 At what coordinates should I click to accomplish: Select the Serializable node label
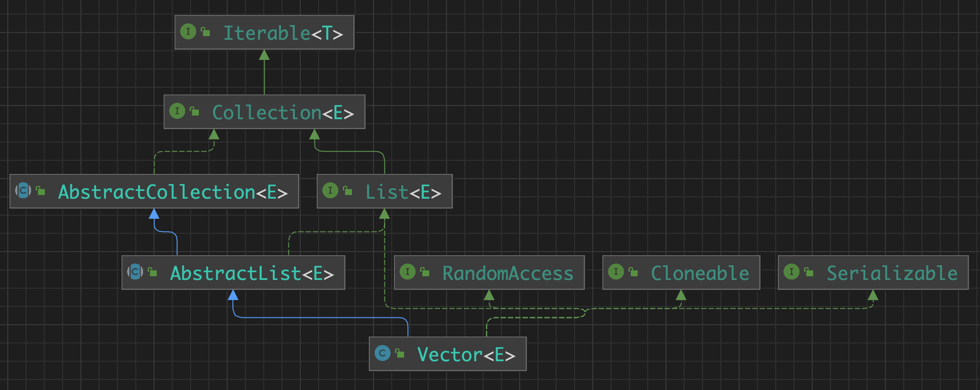pyautogui.click(x=892, y=273)
